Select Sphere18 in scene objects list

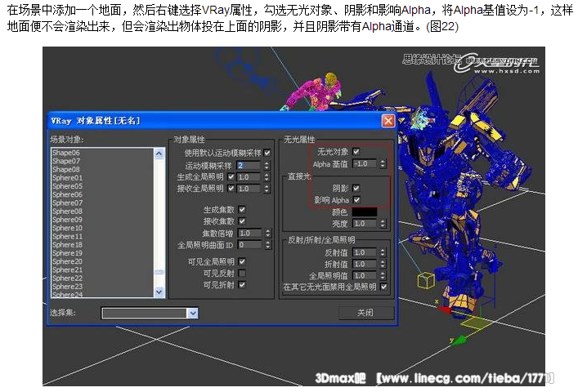click(68, 245)
